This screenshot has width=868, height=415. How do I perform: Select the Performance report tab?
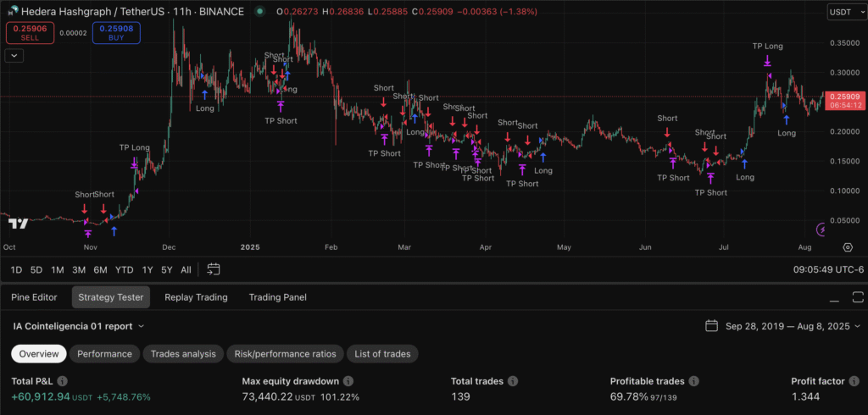coord(104,353)
